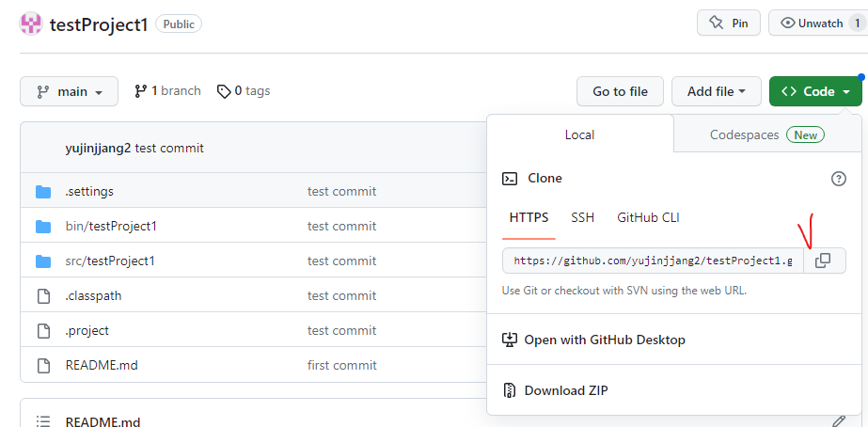
Task: Click the tag icon beside 0 tags
Action: [223, 91]
